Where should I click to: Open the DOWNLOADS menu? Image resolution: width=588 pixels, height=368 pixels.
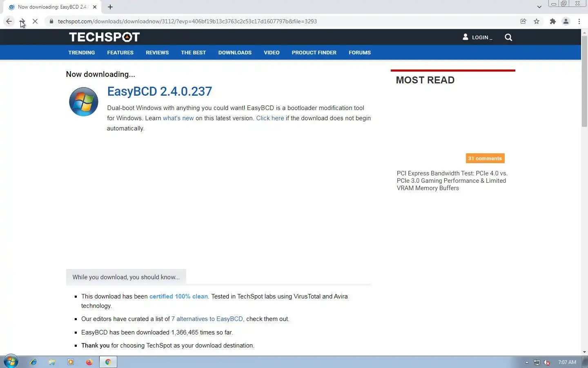click(235, 53)
